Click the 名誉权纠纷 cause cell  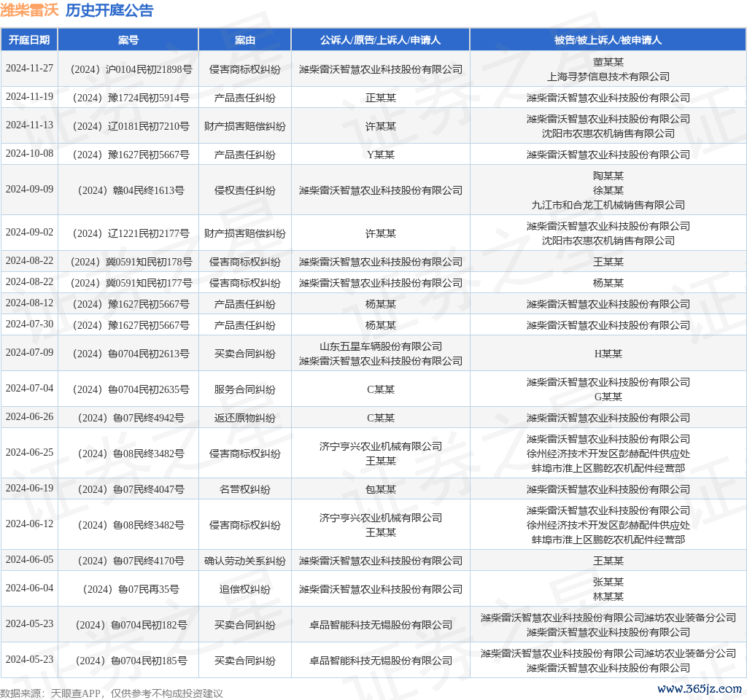(x=245, y=489)
